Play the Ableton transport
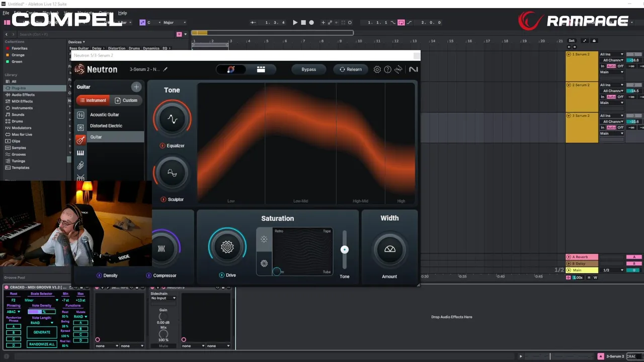The image size is (644, 362). click(x=295, y=23)
